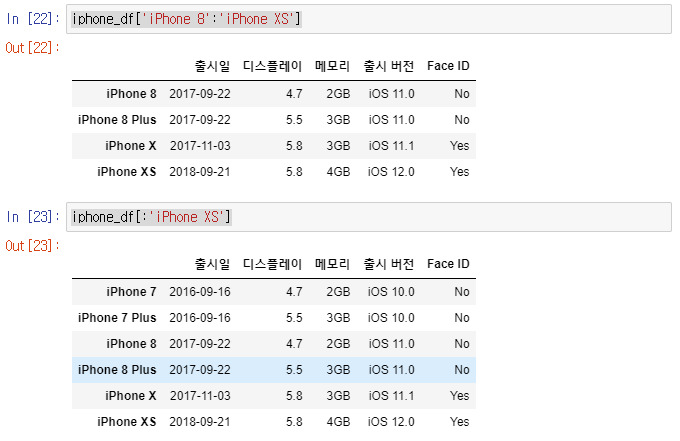680x441 pixels.
Task: Select the In [22] prompt label
Action: point(32,19)
